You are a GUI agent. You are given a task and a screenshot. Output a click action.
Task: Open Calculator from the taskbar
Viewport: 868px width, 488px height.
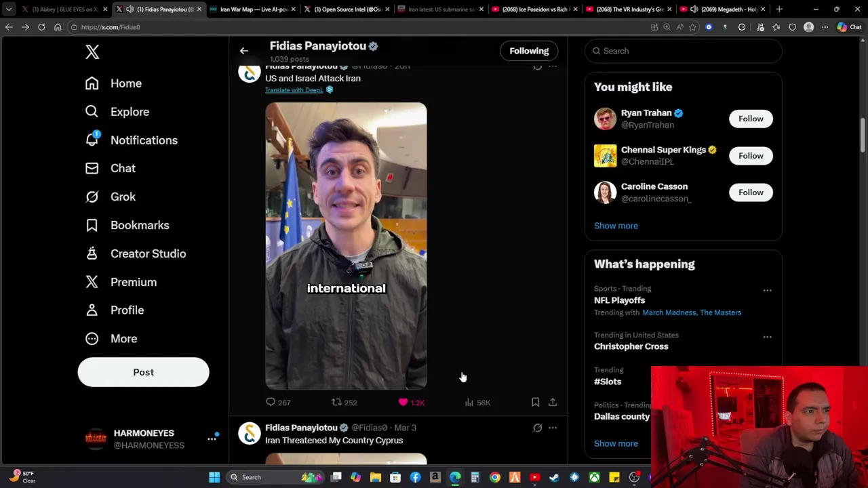pos(475,477)
